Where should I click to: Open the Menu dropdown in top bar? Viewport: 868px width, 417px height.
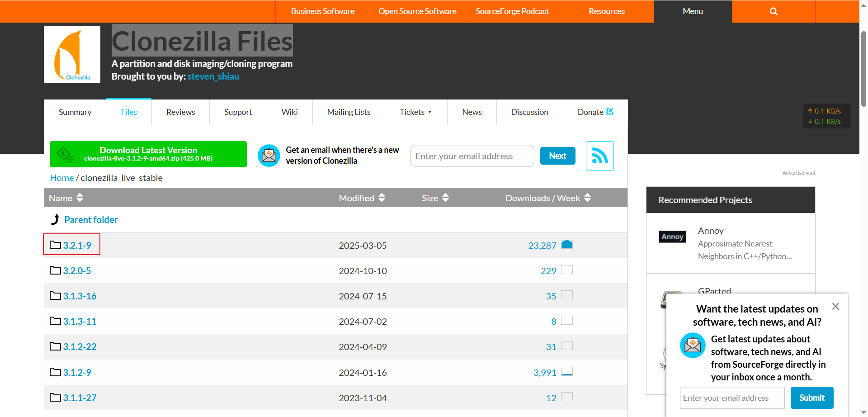click(x=693, y=11)
